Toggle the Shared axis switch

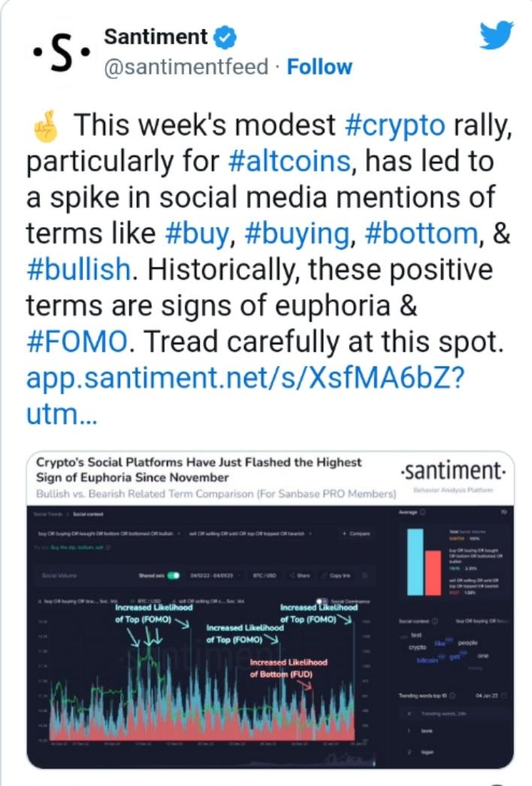click(x=174, y=576)
